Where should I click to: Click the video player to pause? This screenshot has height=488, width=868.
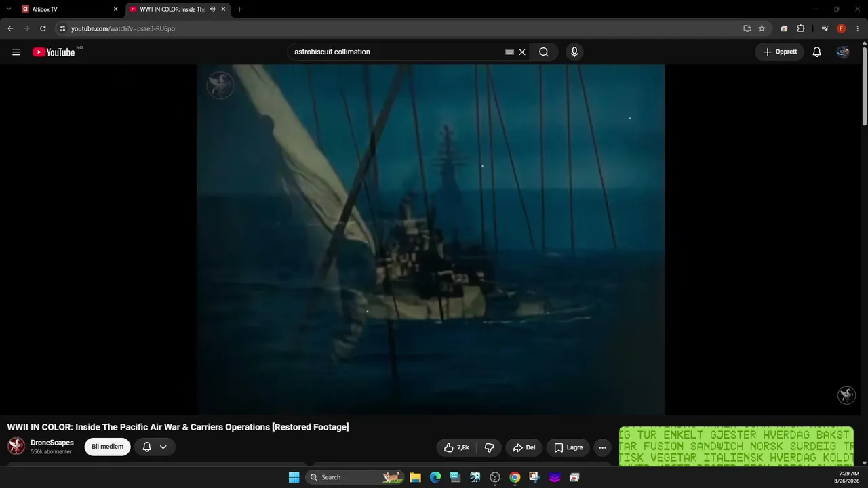click(431, 240)
